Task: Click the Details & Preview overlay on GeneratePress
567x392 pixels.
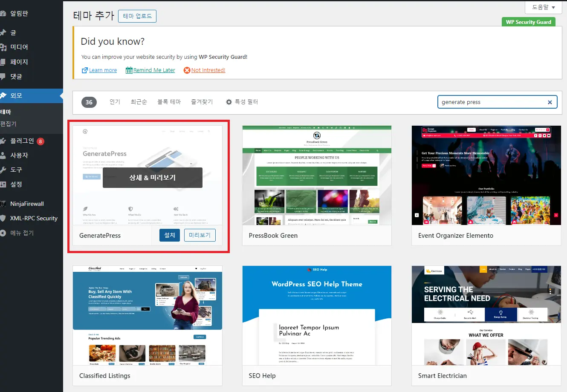Action: [153, 178]
